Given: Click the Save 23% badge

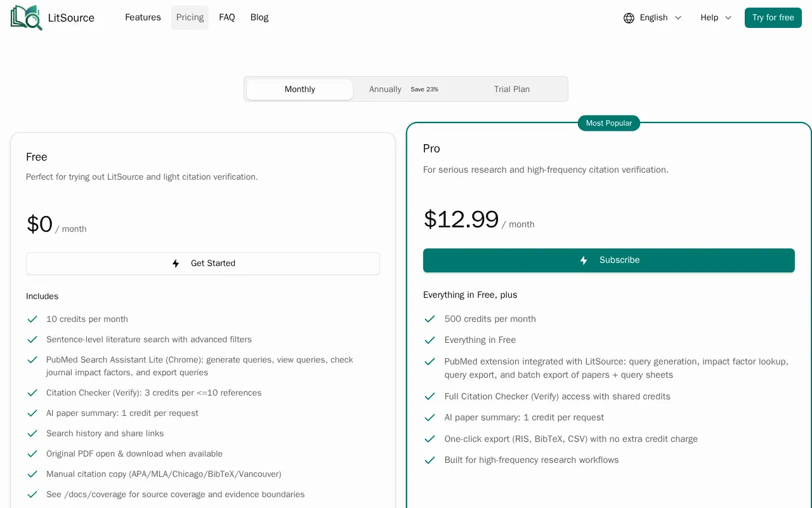Looking at the screenshot, I should 424,90.
